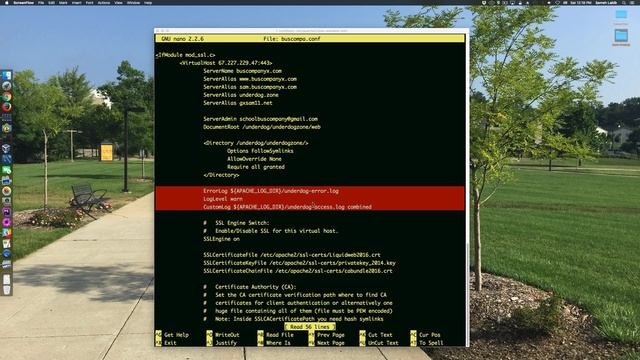Viewport: 640px width, 360px height.
Task: Click 'To Spell' nano shortcut
Action: 431,343
